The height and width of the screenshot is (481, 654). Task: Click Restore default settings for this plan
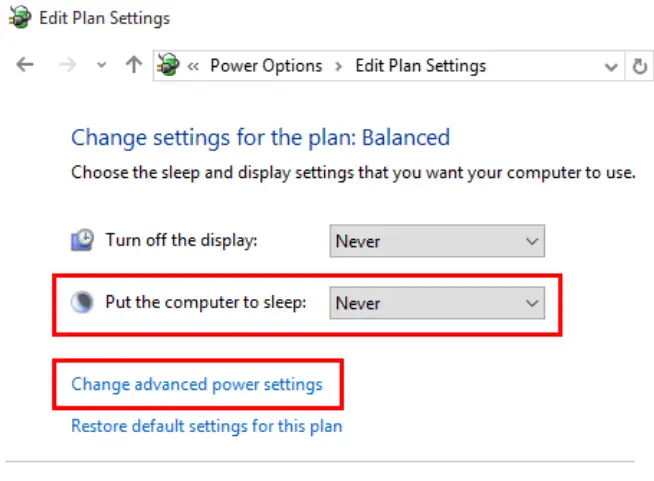(x=206, y=426)
